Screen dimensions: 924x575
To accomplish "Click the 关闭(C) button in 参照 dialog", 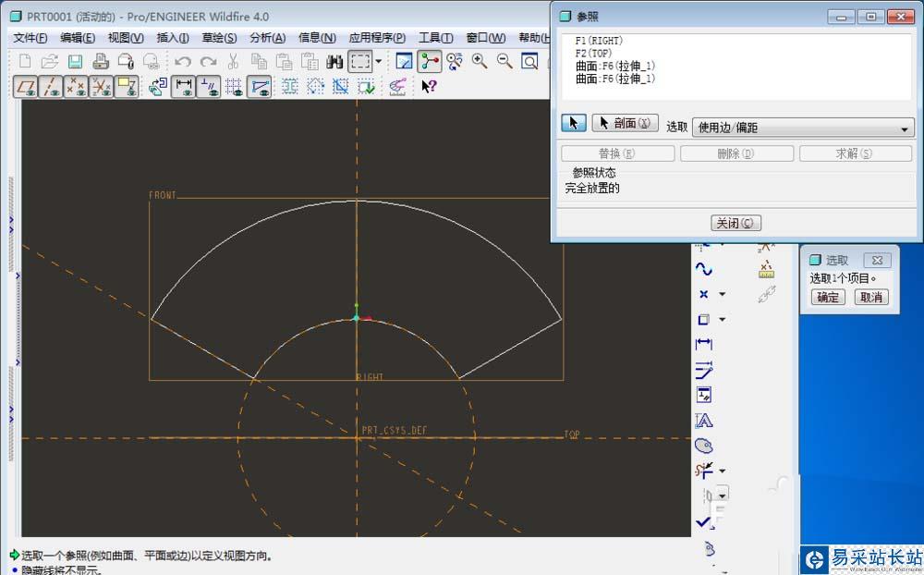I will point(736,223).
